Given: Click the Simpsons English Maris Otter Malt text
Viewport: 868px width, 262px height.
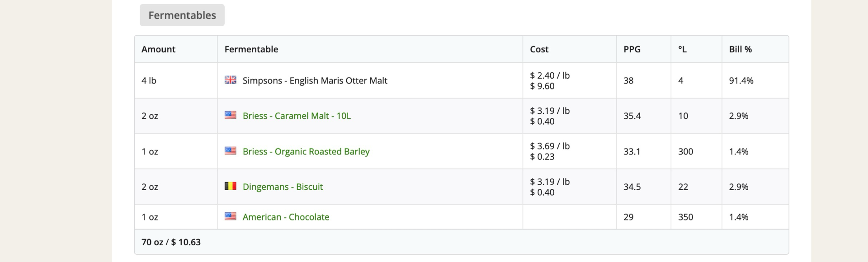Looking at the screenshot, I should click(315, 81).
